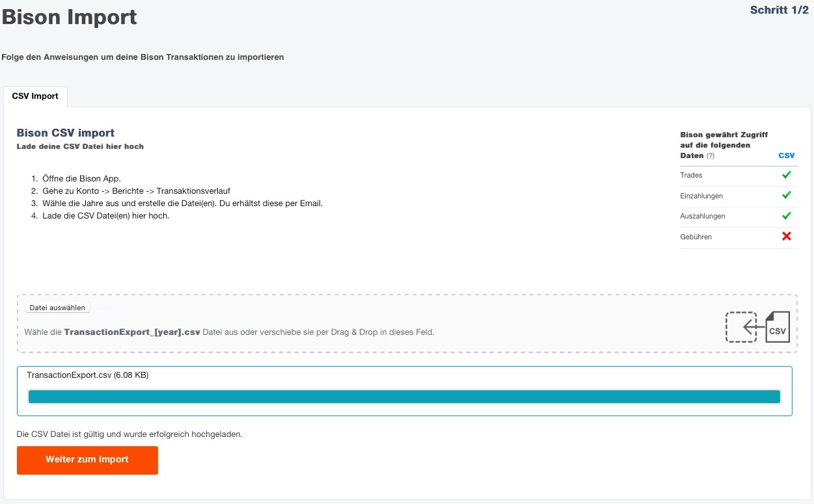Click 'Bison gewährt Zugriff' table heading
814x504 pixels.
pyautogui.click(x=724, y=145)
